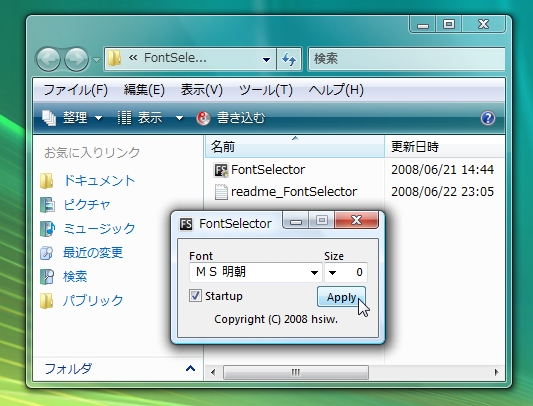The height and width of the screenshot is (406, 533).
Task: Select the FontSelector file name
Action: pos(268,170)
